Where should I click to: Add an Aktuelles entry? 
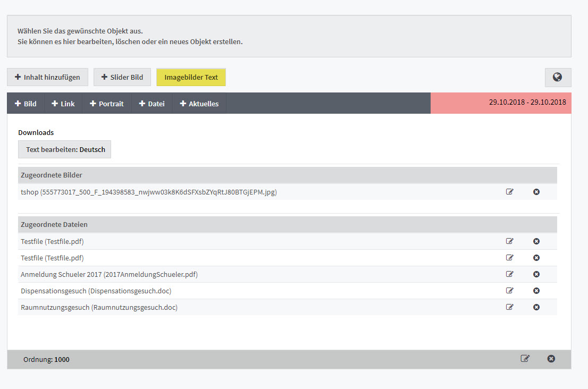pos(199,104)
